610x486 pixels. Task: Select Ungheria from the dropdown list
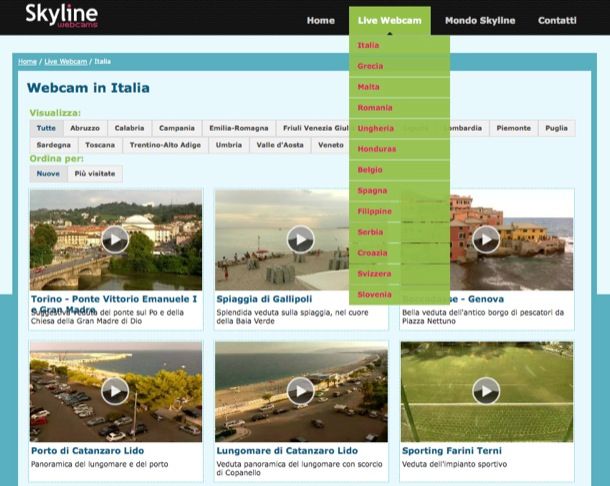[400, 128]
